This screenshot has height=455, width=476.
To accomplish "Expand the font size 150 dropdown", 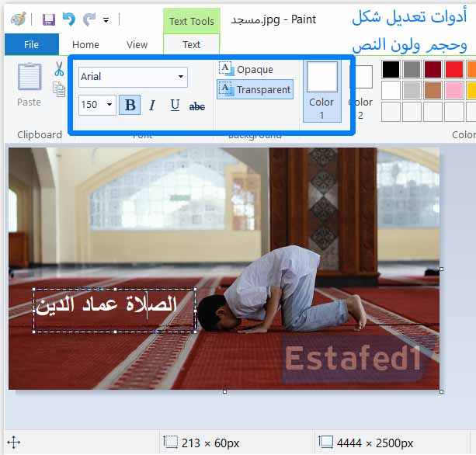I will pyautogui.click(x=109, y=105).
